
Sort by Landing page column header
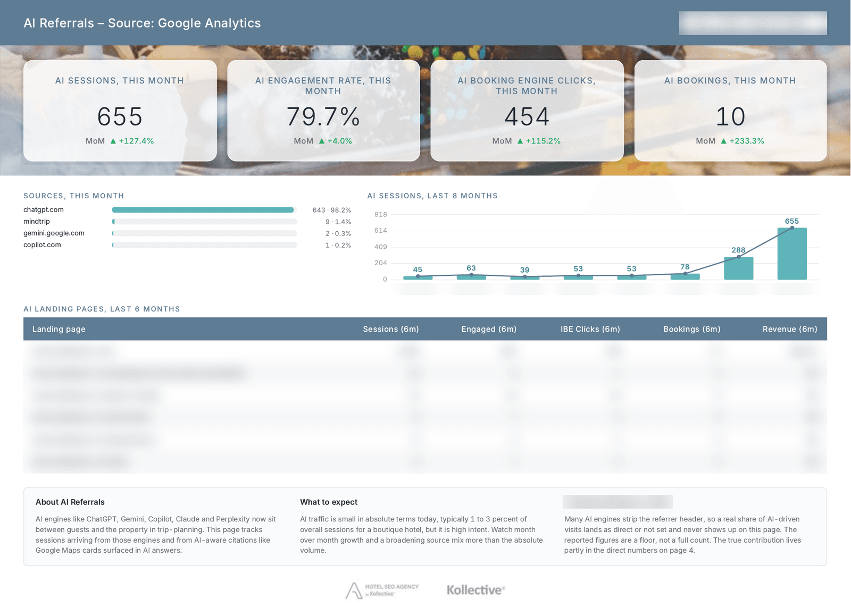pyautogui.click(x=59, y=329)
